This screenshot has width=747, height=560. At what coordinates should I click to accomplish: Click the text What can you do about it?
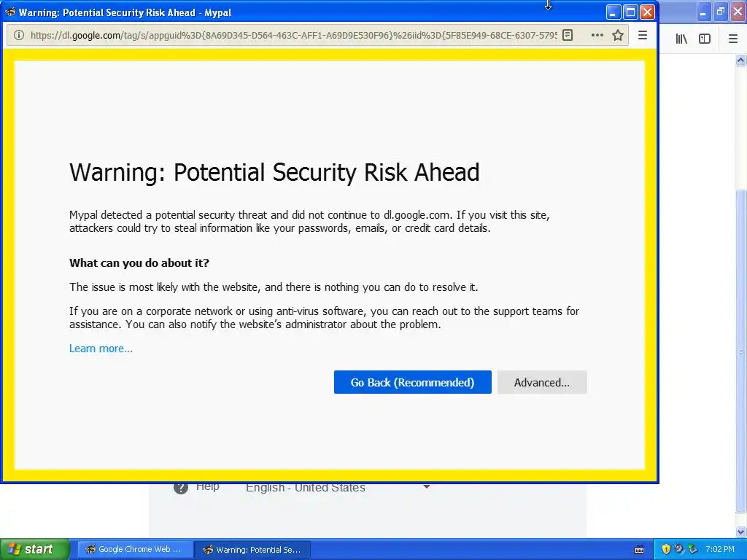point(139,262)
